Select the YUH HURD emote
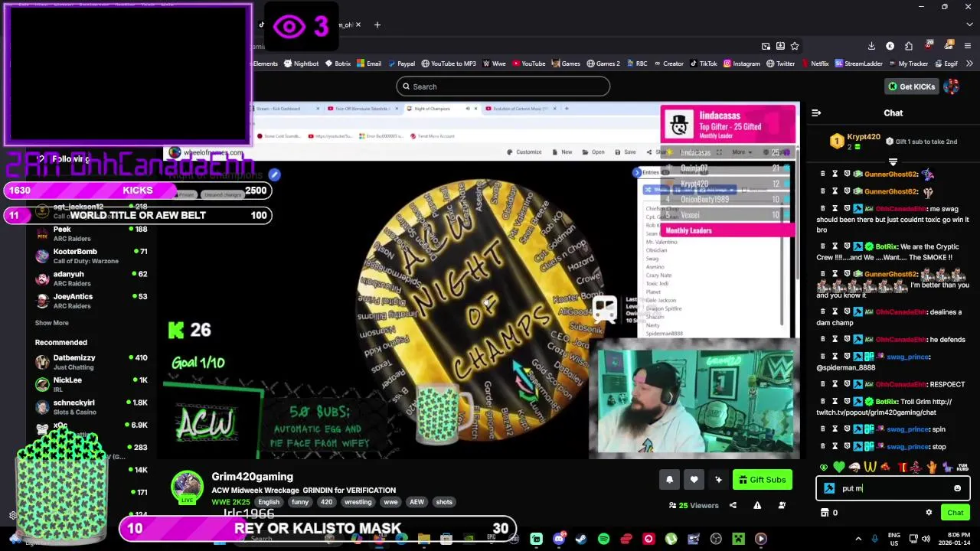This screenshot has height=551, width=980. (x=962, y=467)
